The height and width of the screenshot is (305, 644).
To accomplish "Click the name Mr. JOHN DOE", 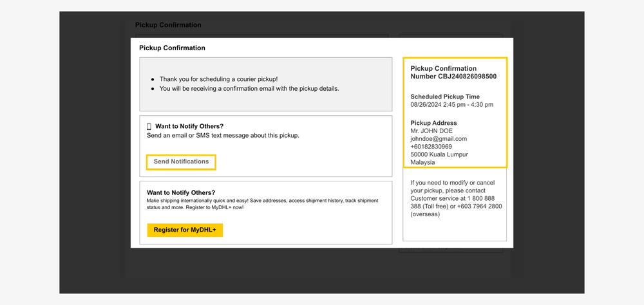I will click(431, 131).
